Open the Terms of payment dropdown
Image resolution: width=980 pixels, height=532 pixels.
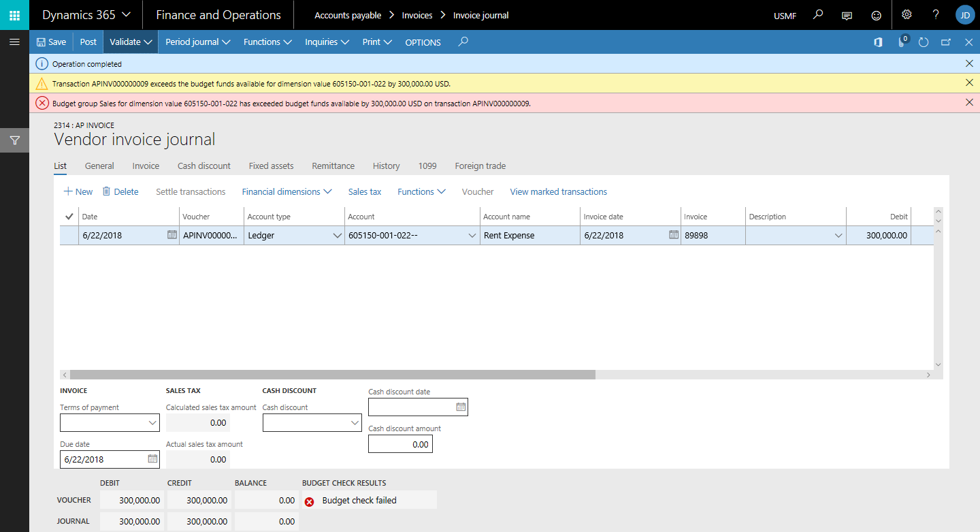point(152,423)
